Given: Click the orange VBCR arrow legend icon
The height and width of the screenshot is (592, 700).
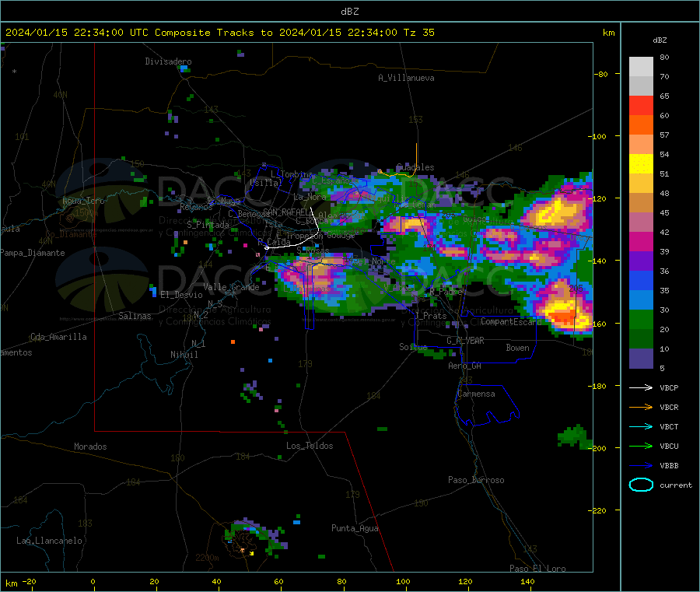Looking at the screenshot, I should [x=641, y=407].
